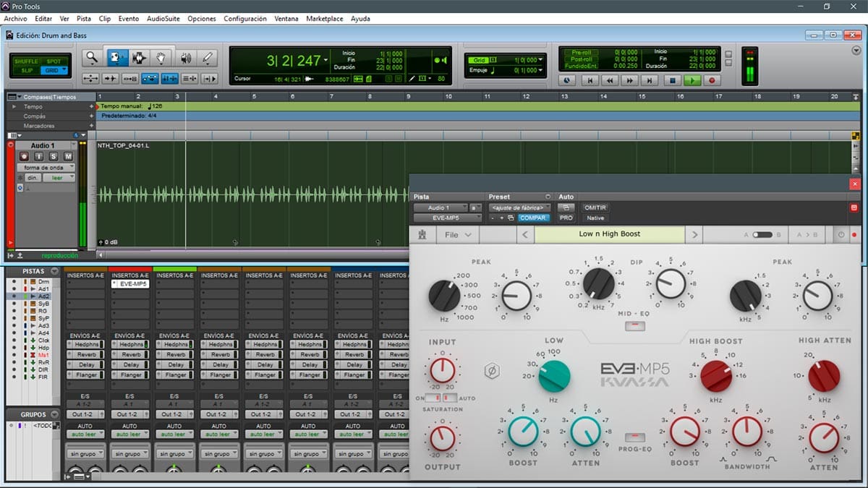Open the 'forma de onda' track view dropdown
The width and height of the screenshot is (868, 488).
(x=46, y=167)
